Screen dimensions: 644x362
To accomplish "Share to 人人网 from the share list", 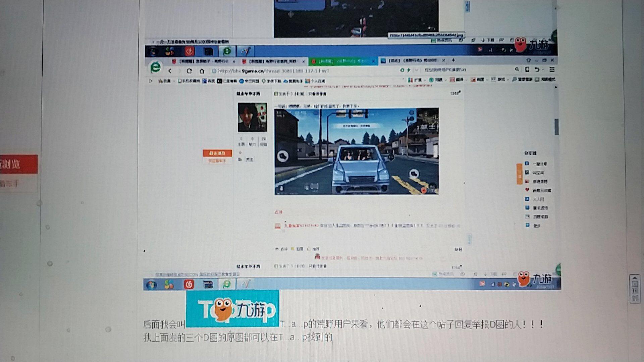I will pyautogui.click(x=535, y=199).
